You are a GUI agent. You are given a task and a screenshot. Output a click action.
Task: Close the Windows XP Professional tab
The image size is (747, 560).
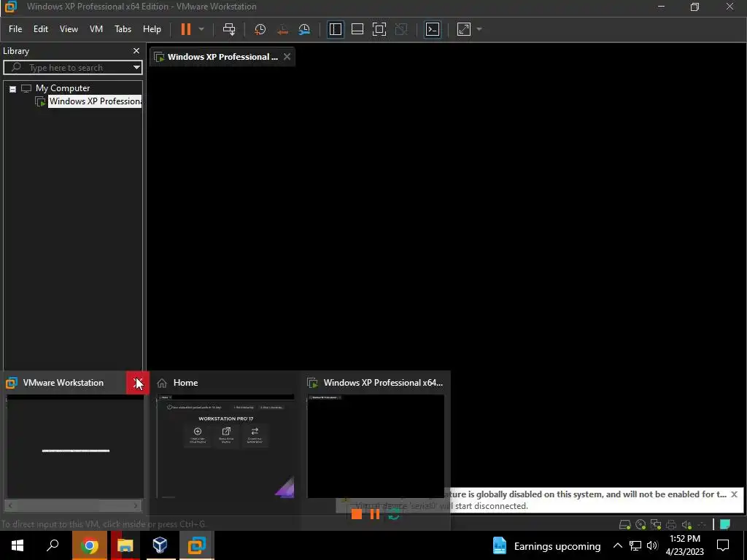point(287,57)
